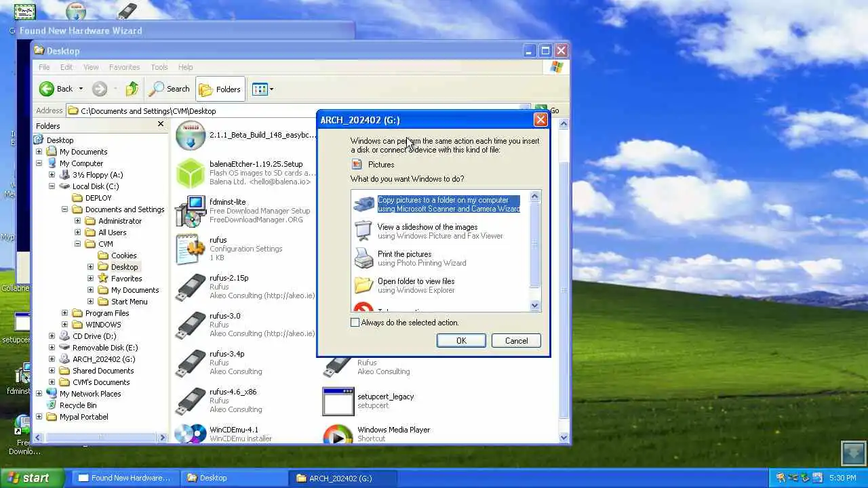Select Cookies folder in the tree
Image resolution: width=868 pixels, height=488 pixels.
pyautogui.click(x=123, y=256)
